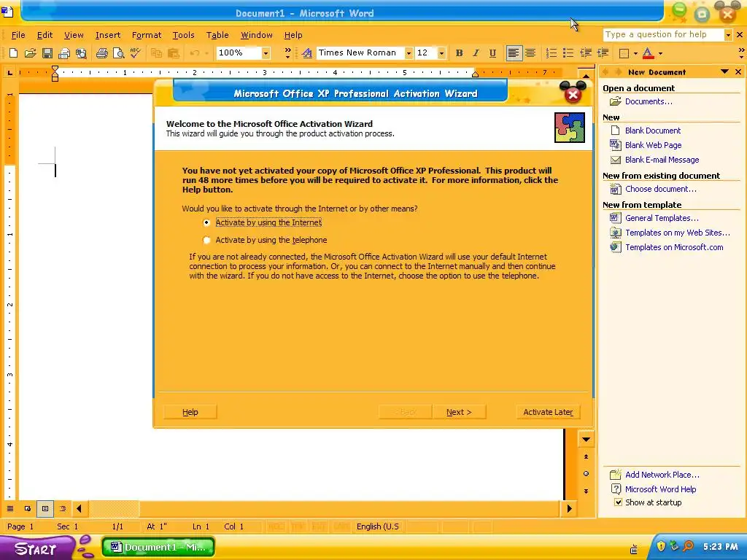This screenshot has width=747, height=560.
Task: Switch to Outline View icon
Action: 63,508
